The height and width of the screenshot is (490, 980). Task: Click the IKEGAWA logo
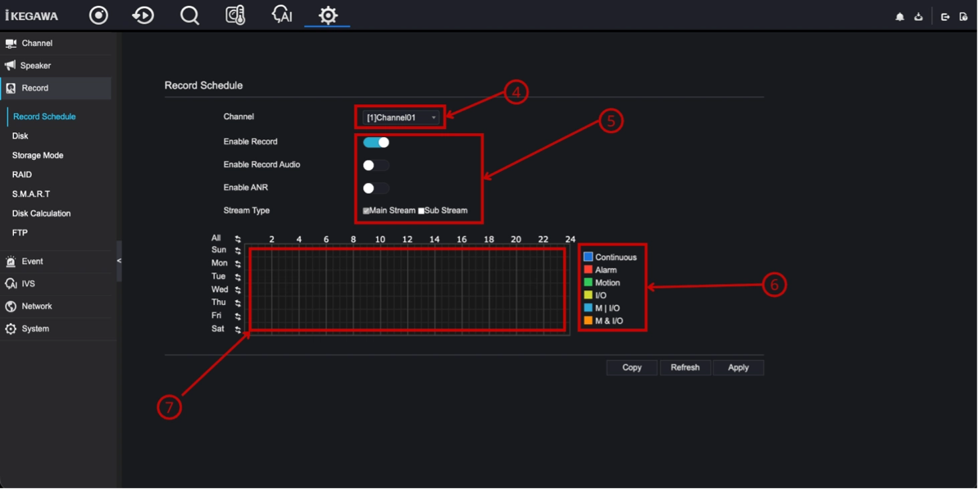(x=31, y=16)
